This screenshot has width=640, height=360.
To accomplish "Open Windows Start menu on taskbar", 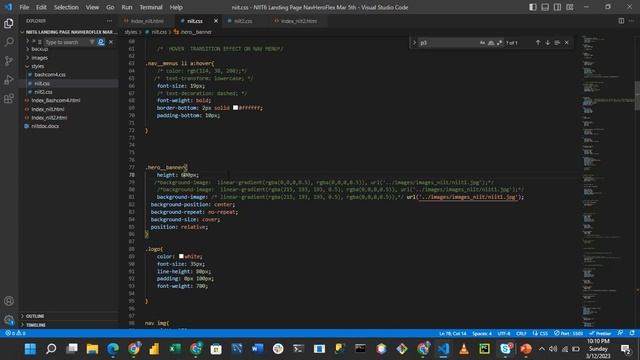I will 30,349.
